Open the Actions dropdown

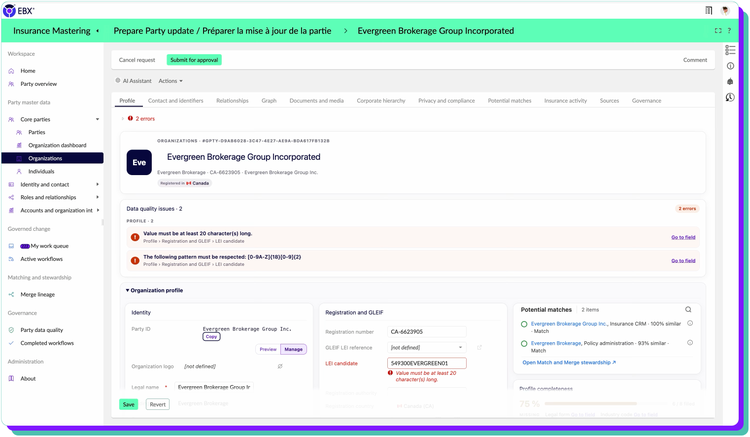point(170,81)
